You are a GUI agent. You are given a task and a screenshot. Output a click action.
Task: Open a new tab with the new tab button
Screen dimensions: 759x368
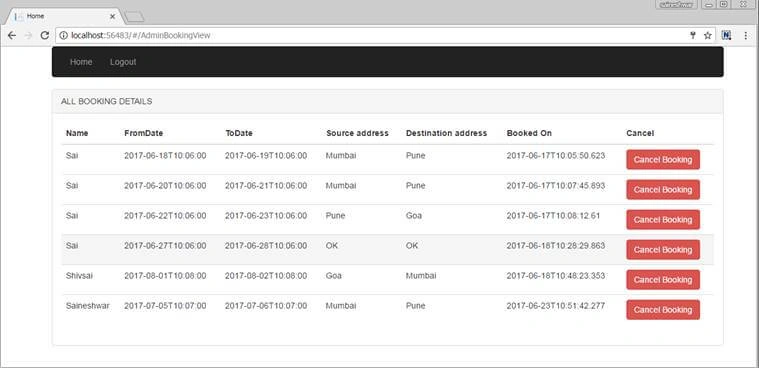click(134, 17)
